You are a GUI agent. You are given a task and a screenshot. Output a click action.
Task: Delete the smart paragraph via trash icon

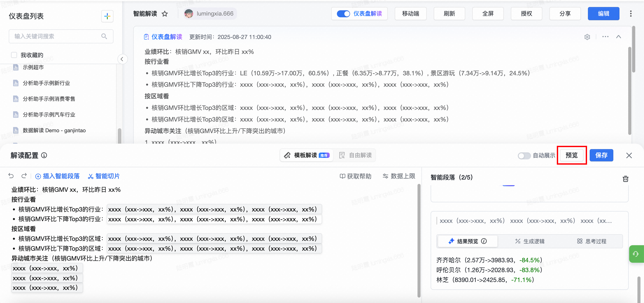[625, 179]
